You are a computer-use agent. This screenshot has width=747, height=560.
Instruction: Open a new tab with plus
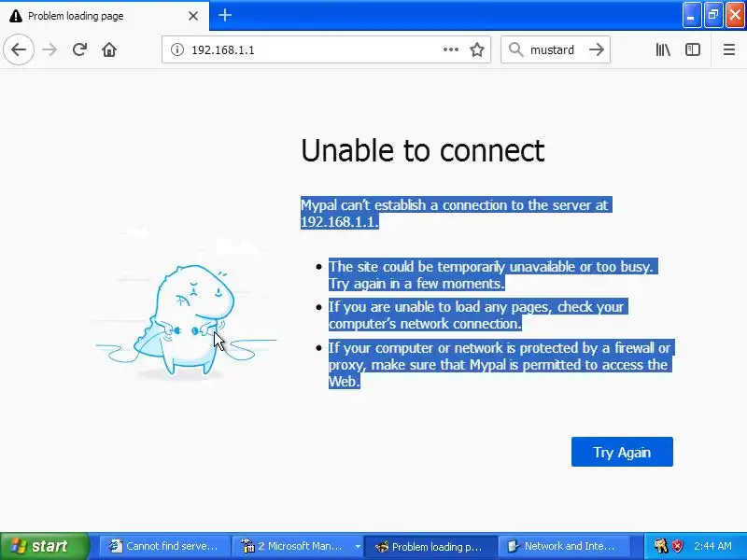(x=225, y=15)
